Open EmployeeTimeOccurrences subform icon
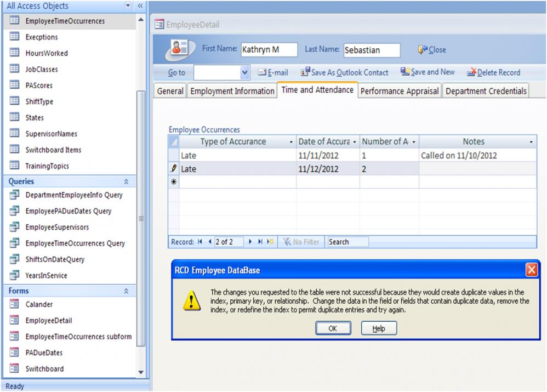Viewport: 547px width, 392px height. pos(14,336)
